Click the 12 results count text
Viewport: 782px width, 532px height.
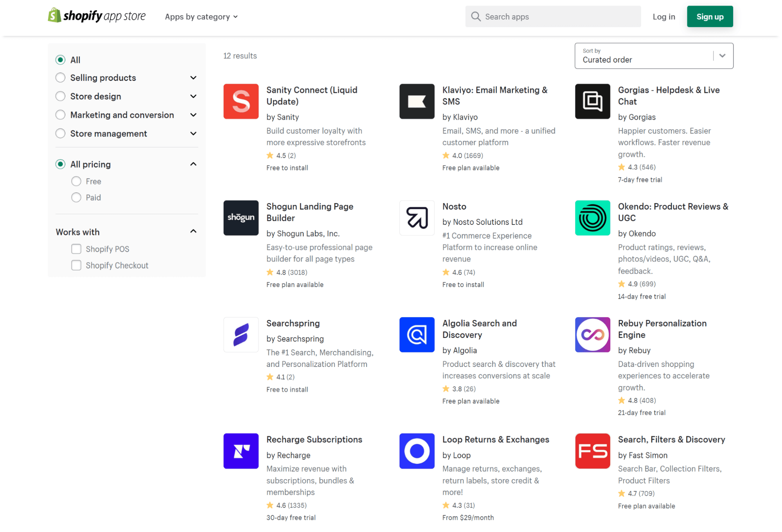[x=240, y=56]
